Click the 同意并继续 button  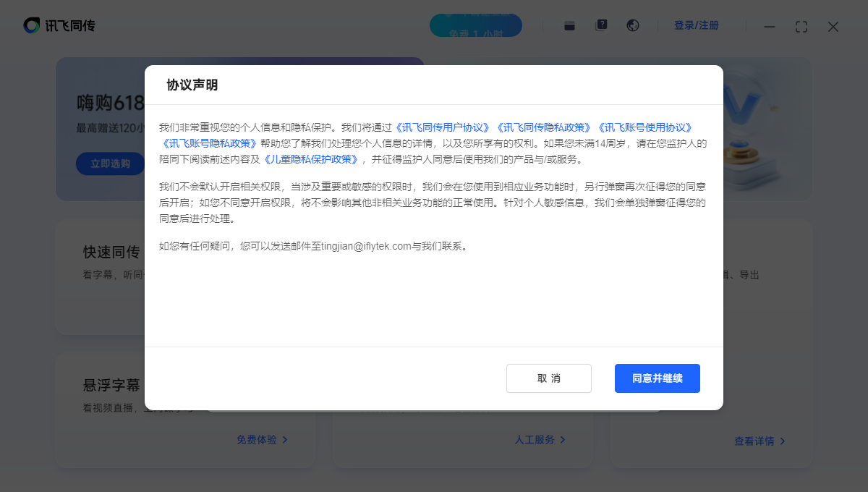[x=657, y=378]
